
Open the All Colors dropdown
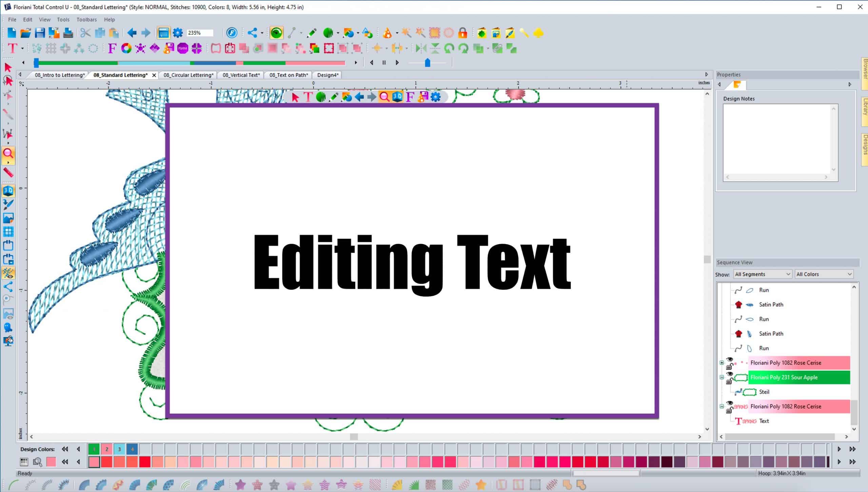pyautogui.click(x=824, y=274)
